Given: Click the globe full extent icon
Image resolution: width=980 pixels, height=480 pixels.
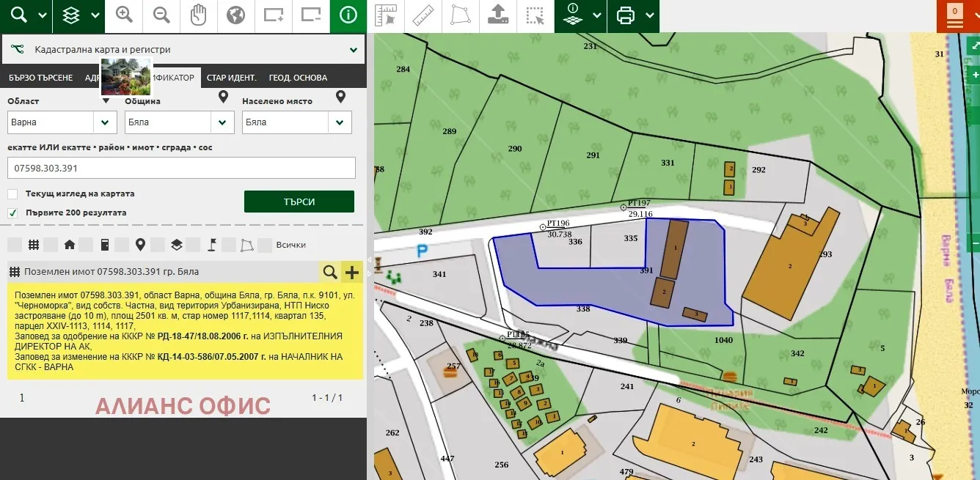Looking at the screenshot, I should (x=235, y=15).
